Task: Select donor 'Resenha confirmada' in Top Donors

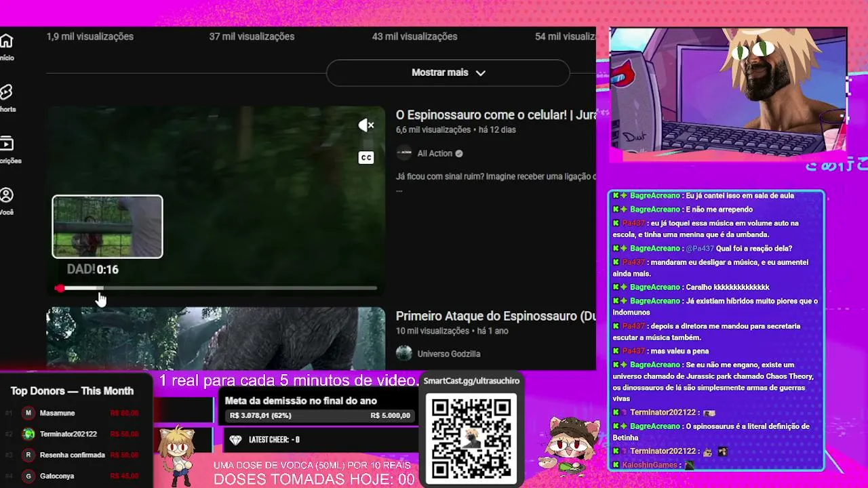Action: 73,455
